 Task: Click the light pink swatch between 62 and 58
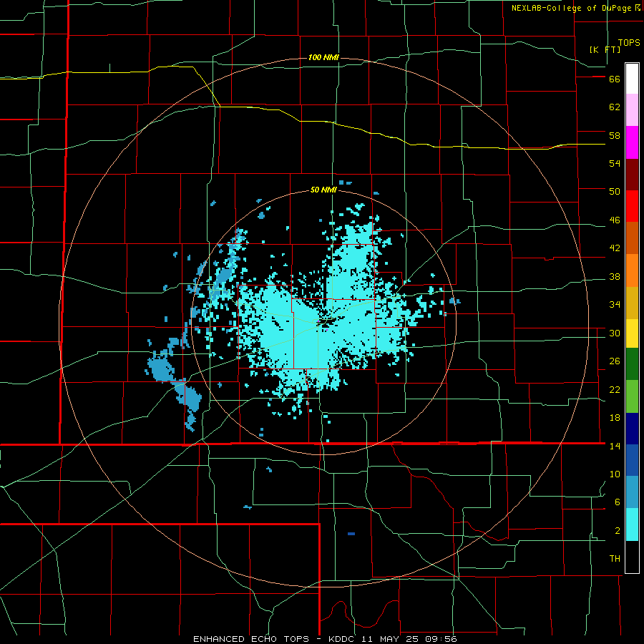pyautogui.click(x=632, y=109)
